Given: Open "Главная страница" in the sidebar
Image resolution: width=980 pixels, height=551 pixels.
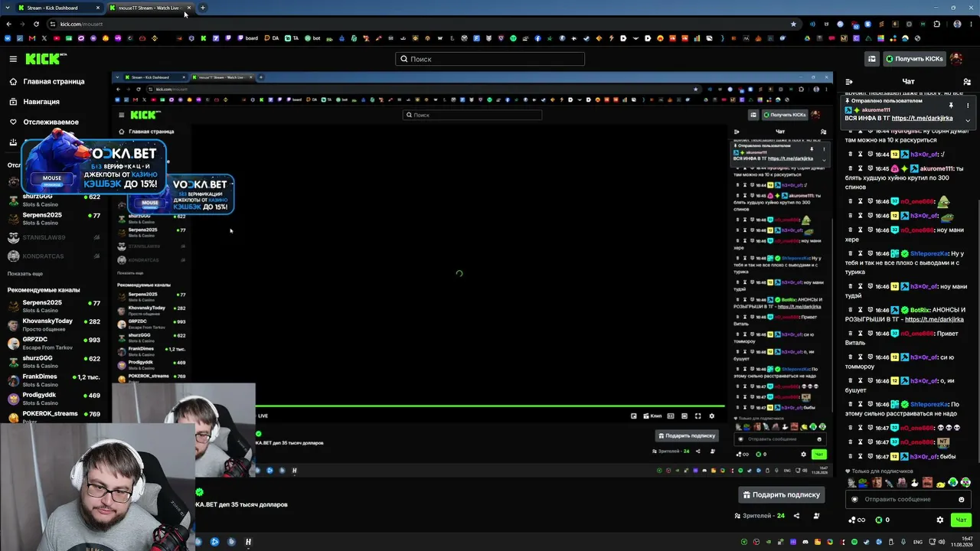Looking at the screenshot, I should 47,81.
